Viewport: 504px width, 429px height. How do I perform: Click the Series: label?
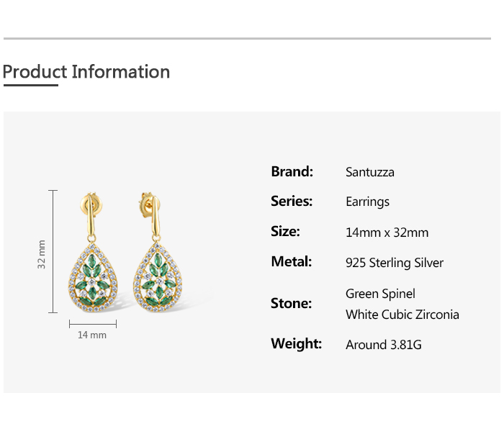coord(292,202)
